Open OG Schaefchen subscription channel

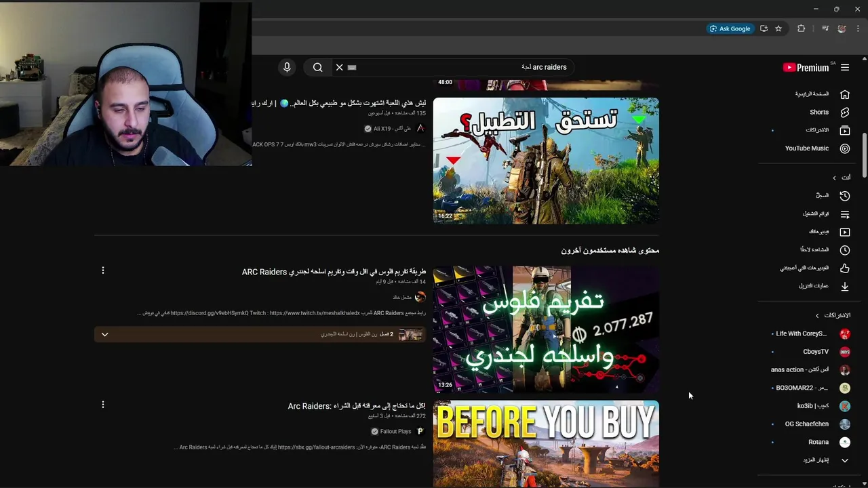tap(806, 424)
